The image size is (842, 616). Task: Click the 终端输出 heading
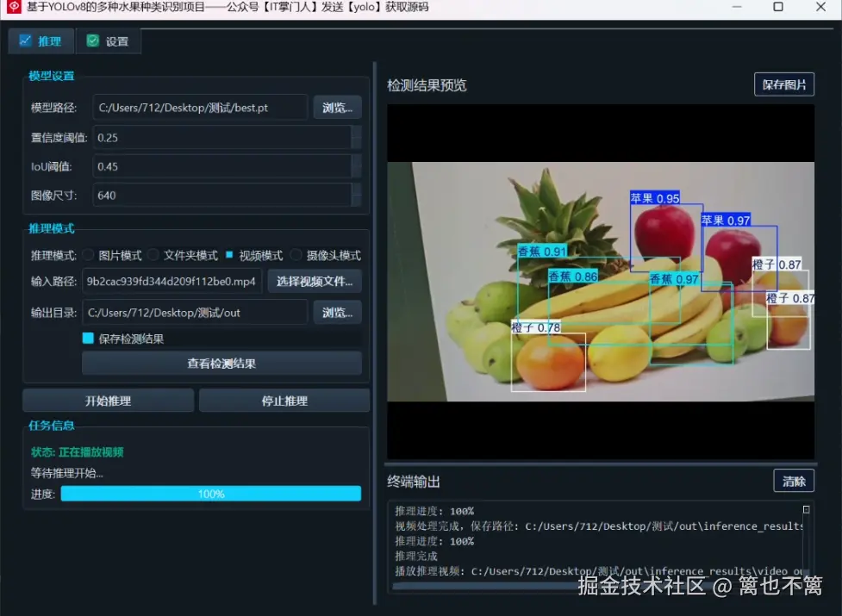tap(414, 482)
